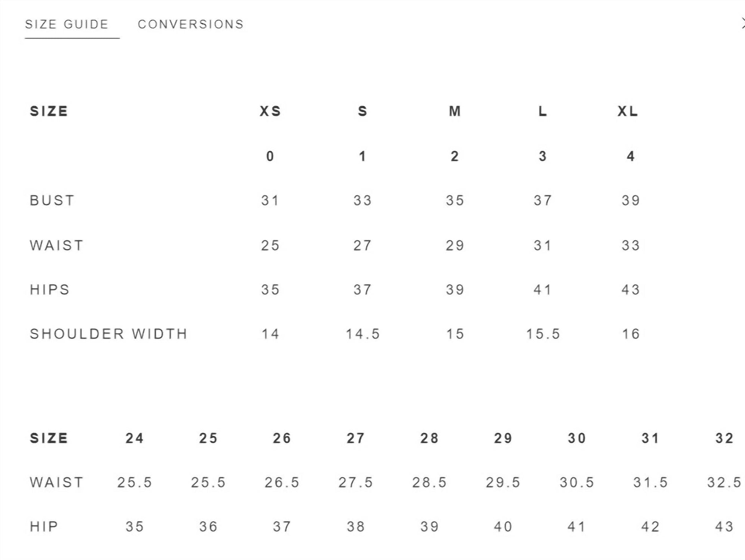
Task: Click the XS size column header
Action: pyautogui.click(x=270, y=111)
